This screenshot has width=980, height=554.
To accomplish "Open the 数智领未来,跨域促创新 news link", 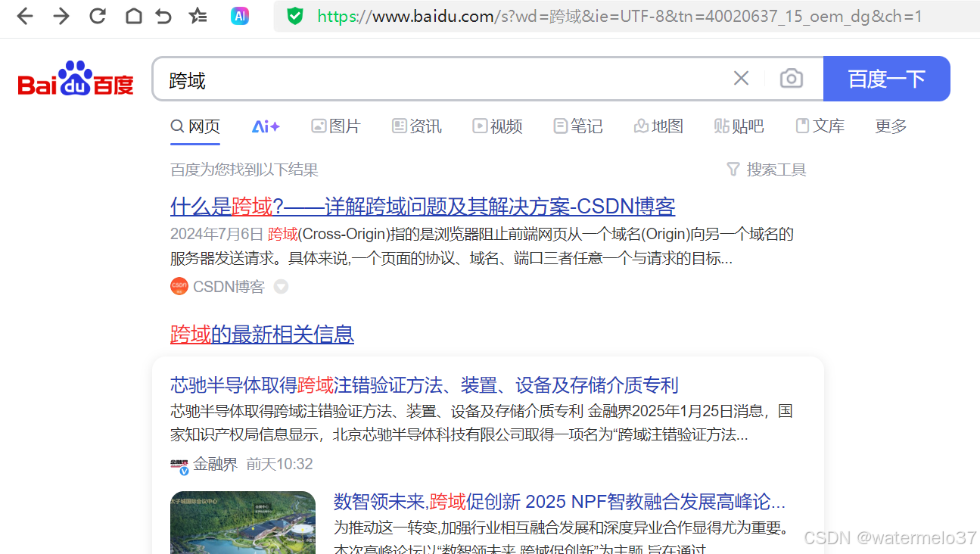I will click(559, 502).
